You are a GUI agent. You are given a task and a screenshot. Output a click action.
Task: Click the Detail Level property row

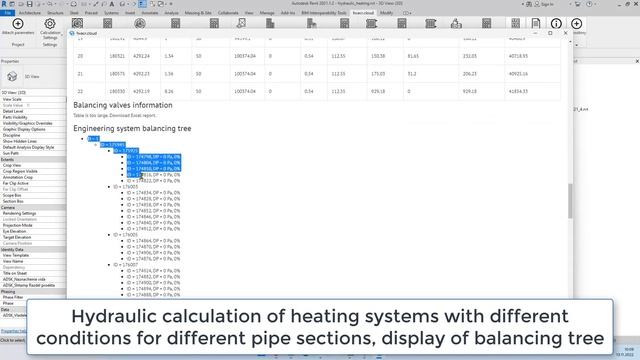coord(33,111)
